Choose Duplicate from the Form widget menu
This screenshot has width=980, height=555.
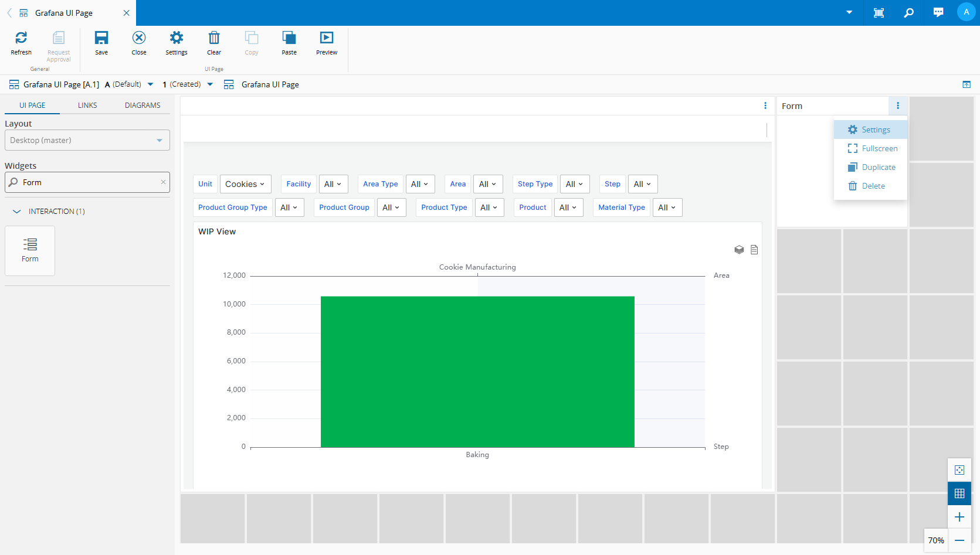(x=878, y=168)
